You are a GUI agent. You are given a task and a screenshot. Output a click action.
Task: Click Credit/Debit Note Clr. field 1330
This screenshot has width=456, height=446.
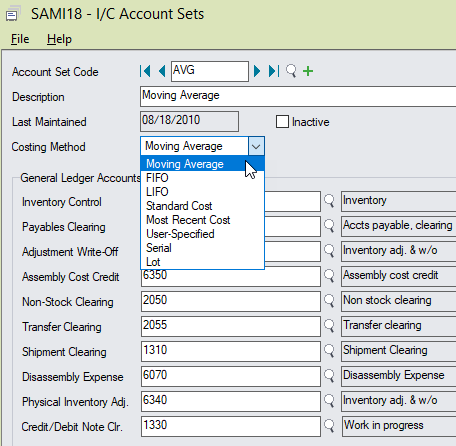coord(231,426)
